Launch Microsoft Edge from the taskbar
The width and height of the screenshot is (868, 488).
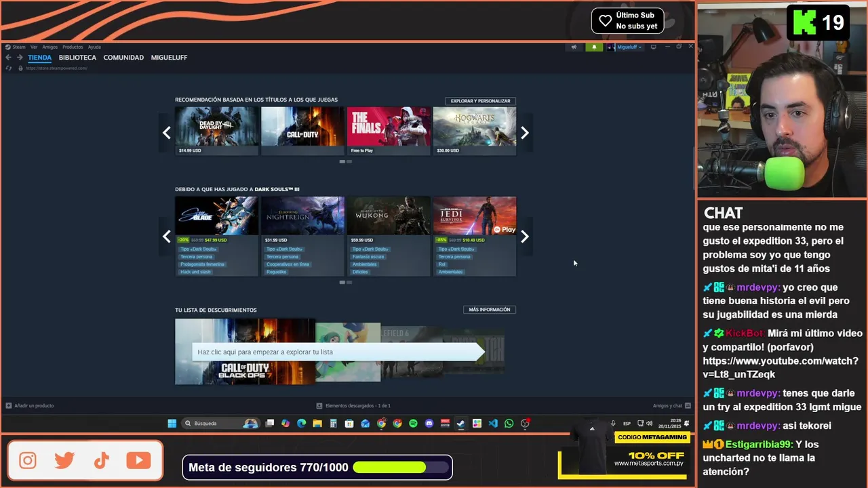301,424
